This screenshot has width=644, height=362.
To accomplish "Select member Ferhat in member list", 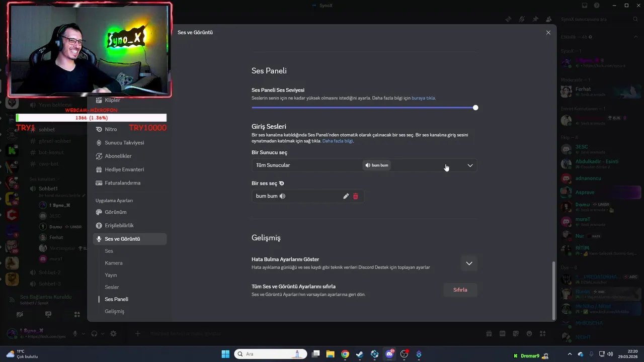I will click(x=600, y=92).
